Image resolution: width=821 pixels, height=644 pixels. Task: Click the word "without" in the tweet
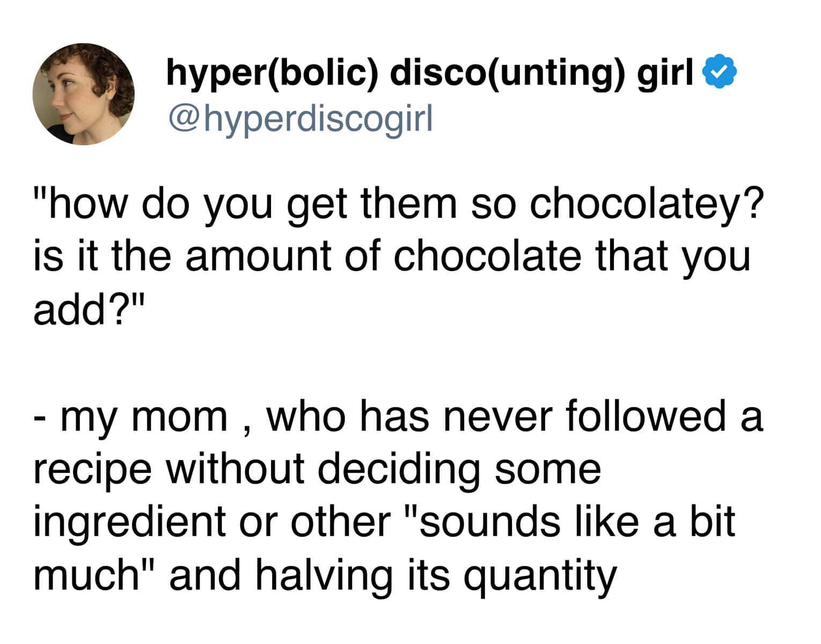click(235, 469)
